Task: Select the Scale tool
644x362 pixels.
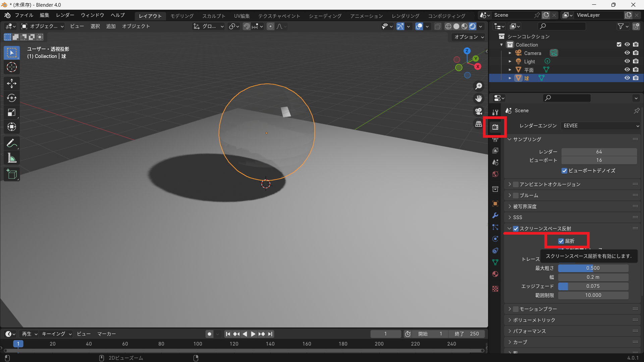Action: pos(12,113)
